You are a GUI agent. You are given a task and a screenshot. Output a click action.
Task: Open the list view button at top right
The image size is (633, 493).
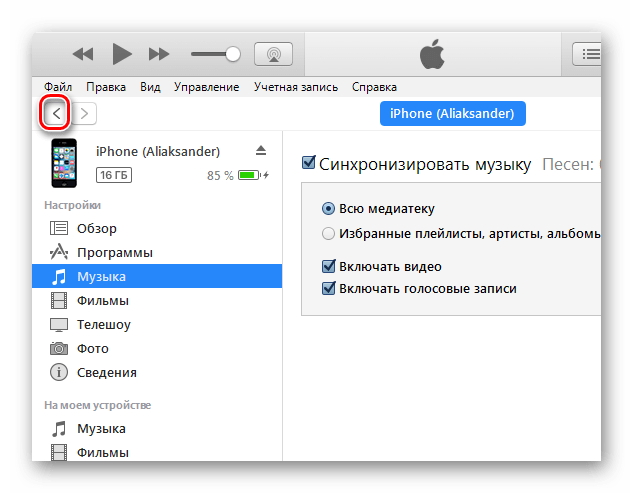coord(587,54)
